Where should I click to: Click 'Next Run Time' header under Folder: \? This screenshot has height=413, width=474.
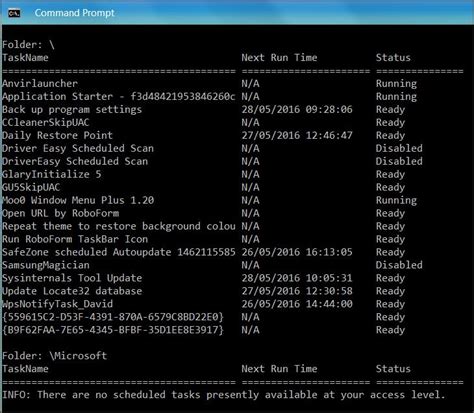(279, 58)
